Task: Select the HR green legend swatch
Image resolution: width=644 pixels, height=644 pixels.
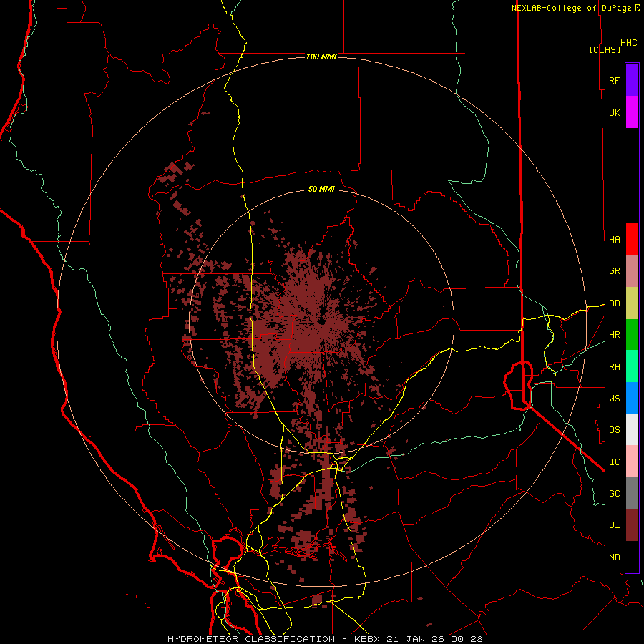Action: (632, 335)
